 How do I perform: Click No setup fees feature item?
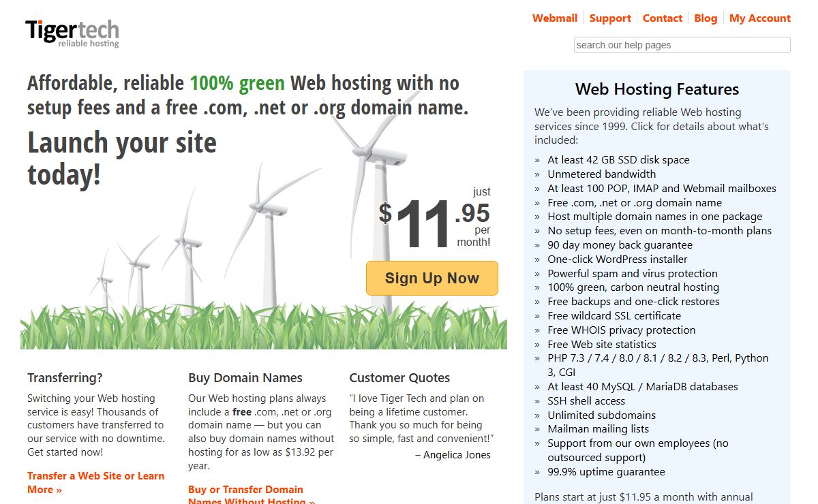(x=660, y=231)
